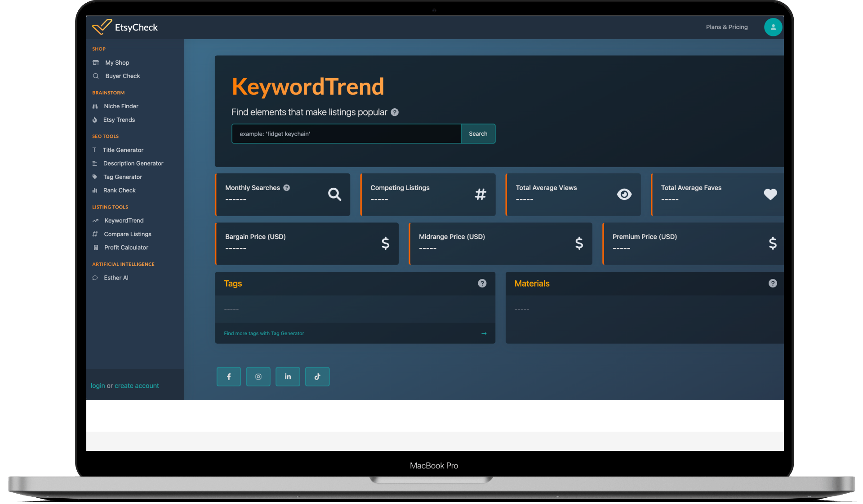Click the Rank Check bar chart icon

94,190
